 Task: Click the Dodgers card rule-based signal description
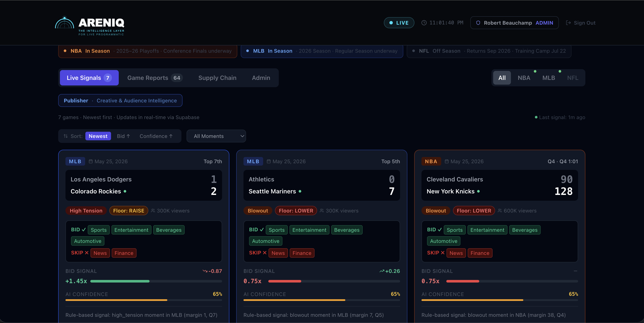pyautogui.click(x=141, y=315)
